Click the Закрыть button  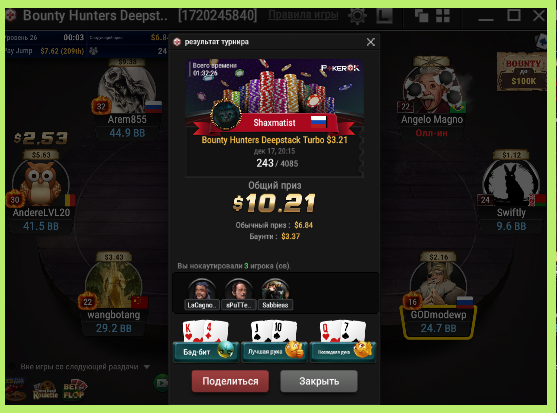[319, 381]
